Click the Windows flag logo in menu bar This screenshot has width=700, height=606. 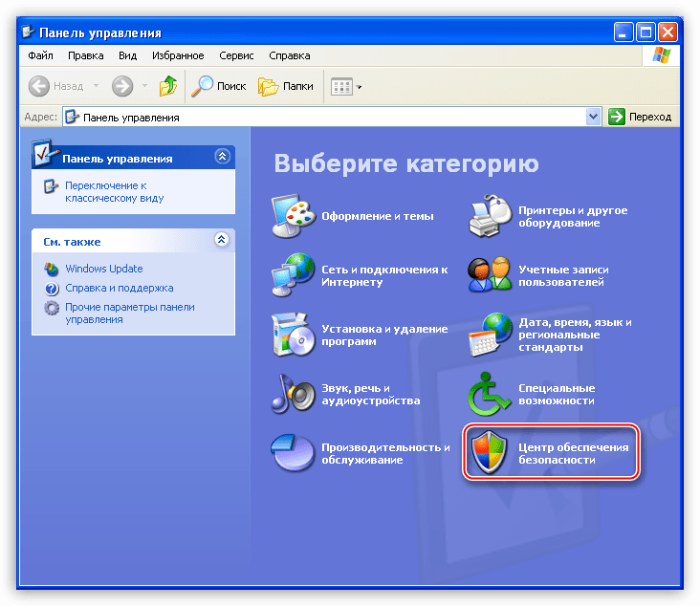coord(661,55)
